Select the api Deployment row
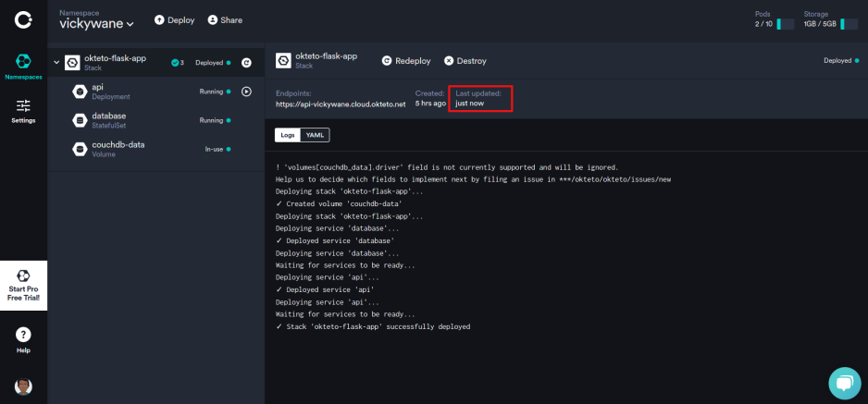 pos(155,92)
